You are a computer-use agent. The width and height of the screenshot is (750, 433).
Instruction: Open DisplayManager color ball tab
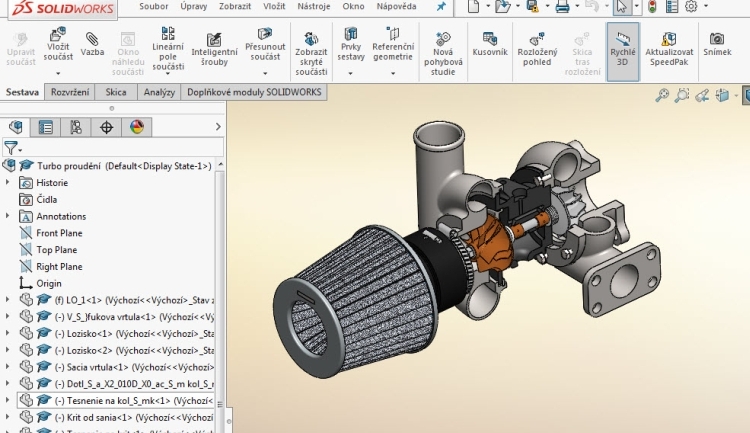[137, 127]
